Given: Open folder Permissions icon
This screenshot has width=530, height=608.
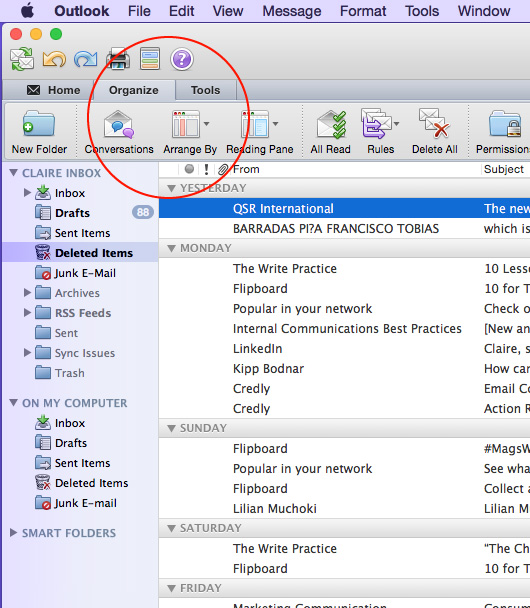Looking at the screenshot, I should point(505,124).
